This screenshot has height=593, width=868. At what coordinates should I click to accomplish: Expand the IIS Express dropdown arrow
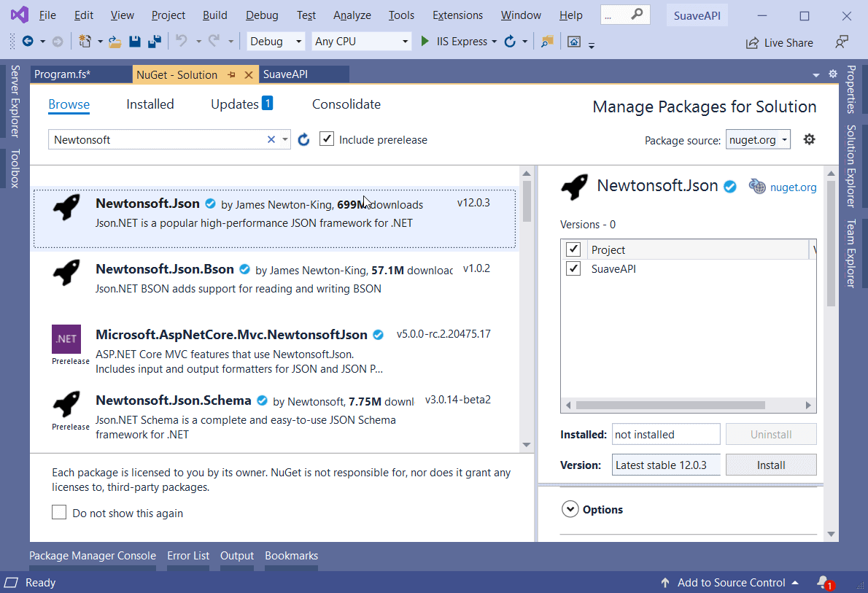point(494,42)
